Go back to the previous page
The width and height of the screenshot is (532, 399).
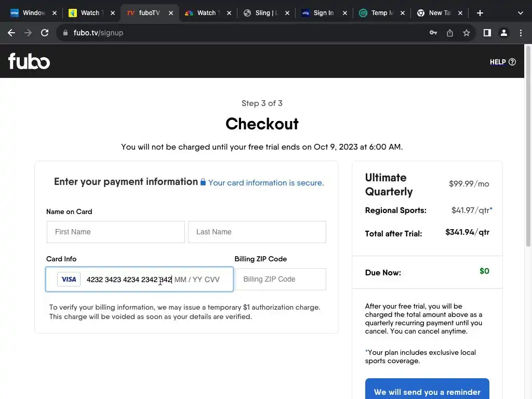(11, 33)
